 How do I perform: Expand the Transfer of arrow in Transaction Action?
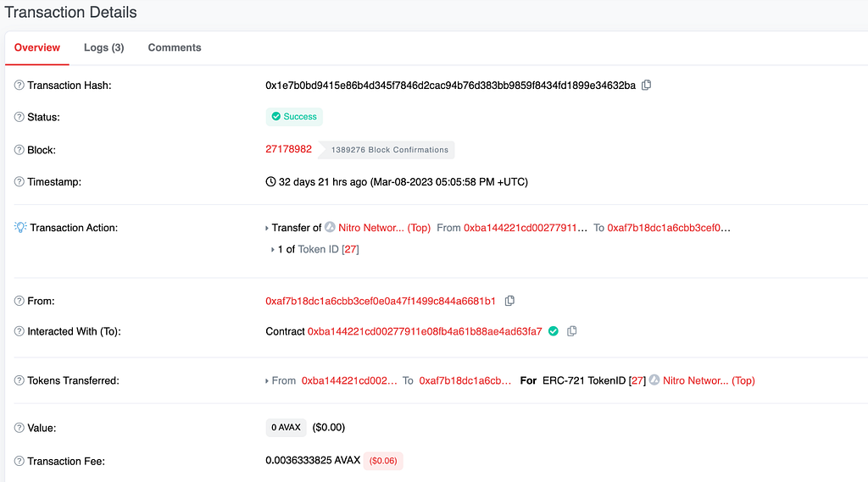267,228
